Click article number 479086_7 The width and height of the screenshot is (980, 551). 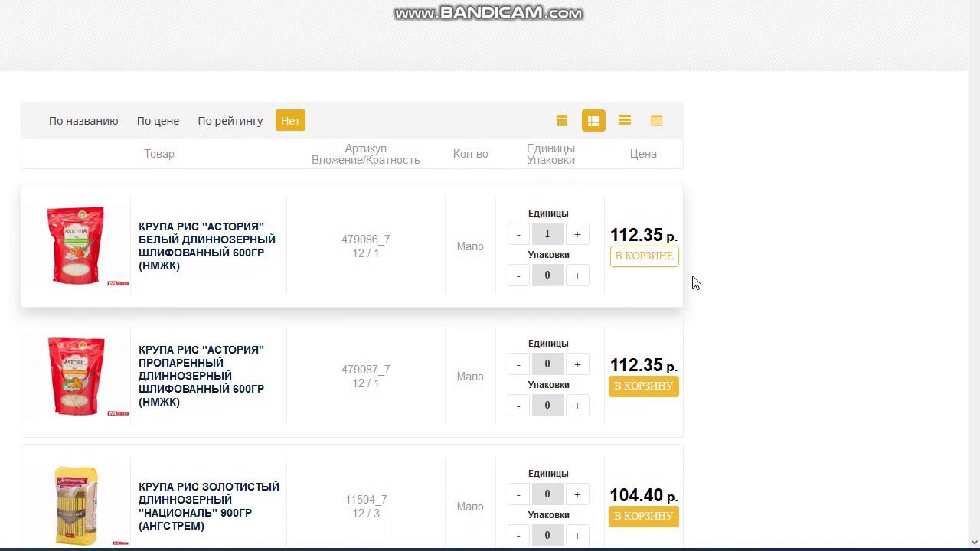click(x=366, y=240)
